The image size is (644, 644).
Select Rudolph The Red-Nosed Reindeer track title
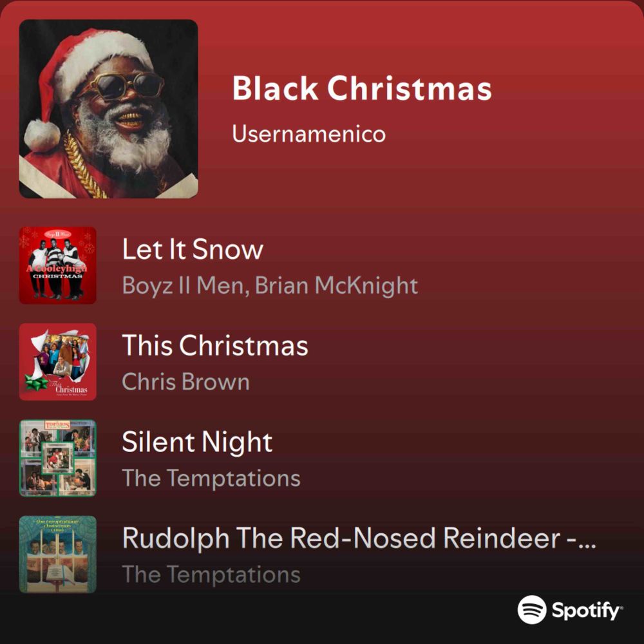pyautogui.click(x=359, y=538)
